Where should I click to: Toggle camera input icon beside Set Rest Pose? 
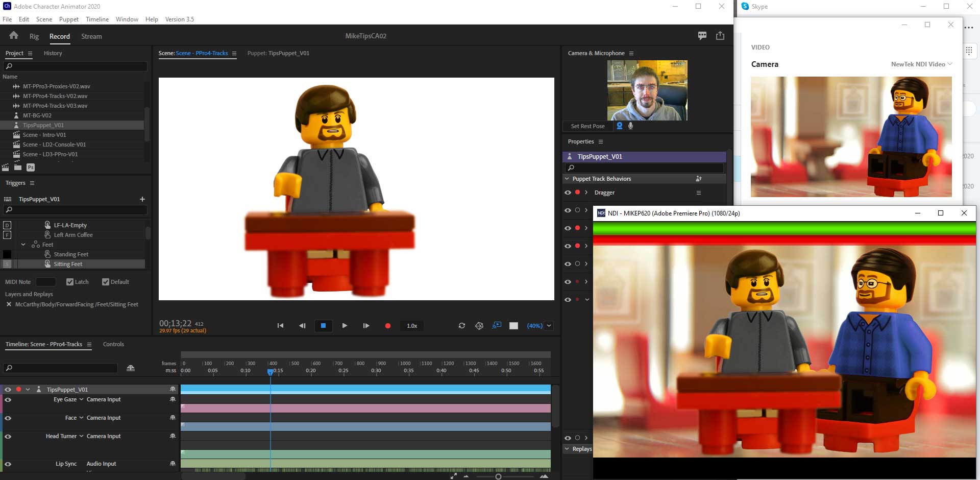(x=620, y=126)
